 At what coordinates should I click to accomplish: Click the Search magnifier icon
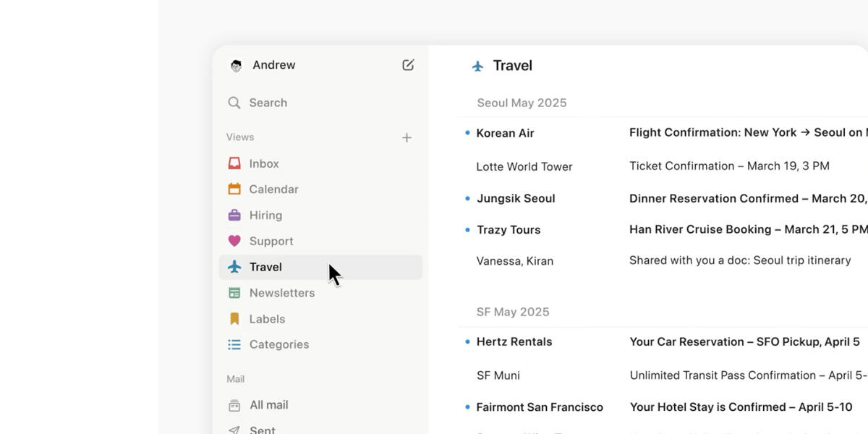[234, 103]
